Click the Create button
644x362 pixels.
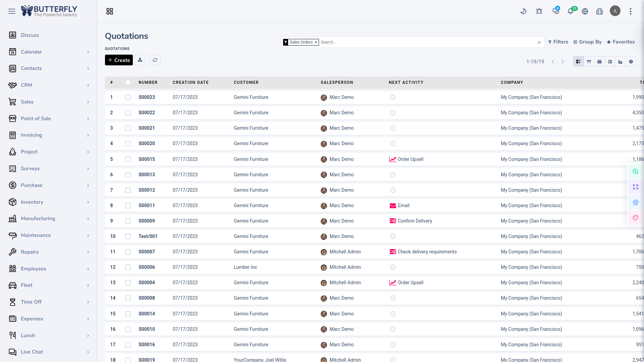pyautogui.click(x=119, y=60)
